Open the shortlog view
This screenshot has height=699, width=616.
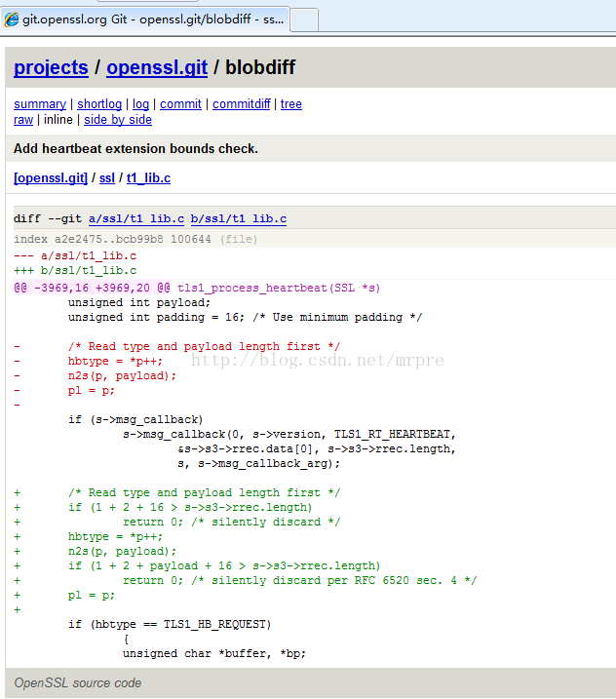pyautogui.click(x=99, y=104)
